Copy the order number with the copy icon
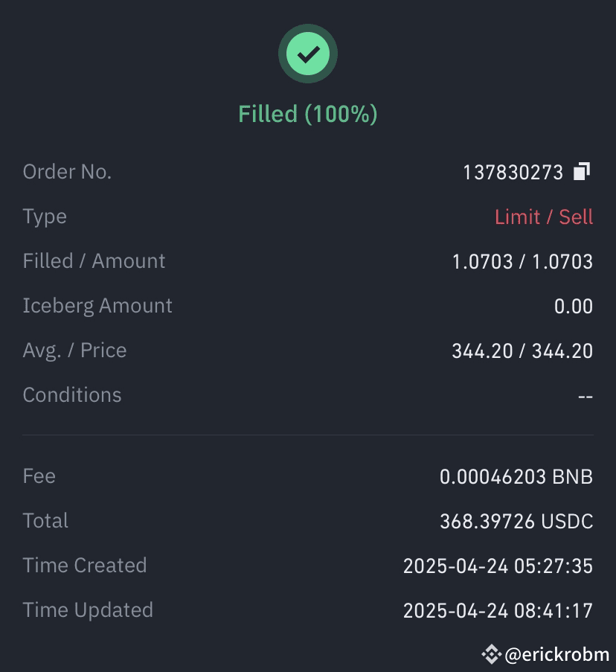Image resolution: width=616 pixels, height=672 pixels. click(x=582, y=171)
